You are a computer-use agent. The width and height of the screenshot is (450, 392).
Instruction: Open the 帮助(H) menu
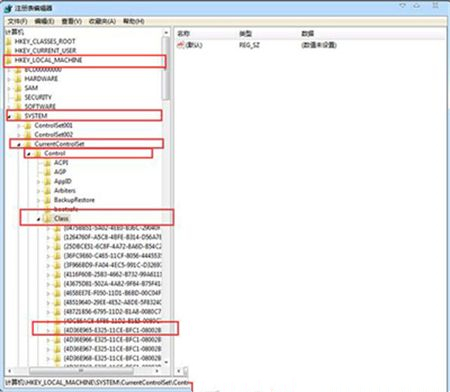133,21
